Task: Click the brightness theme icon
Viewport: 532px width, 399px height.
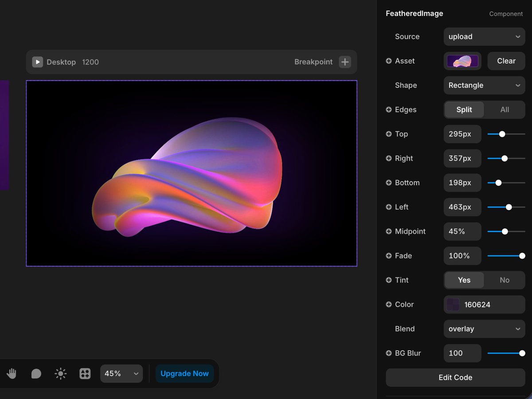Action: (60, 373)
